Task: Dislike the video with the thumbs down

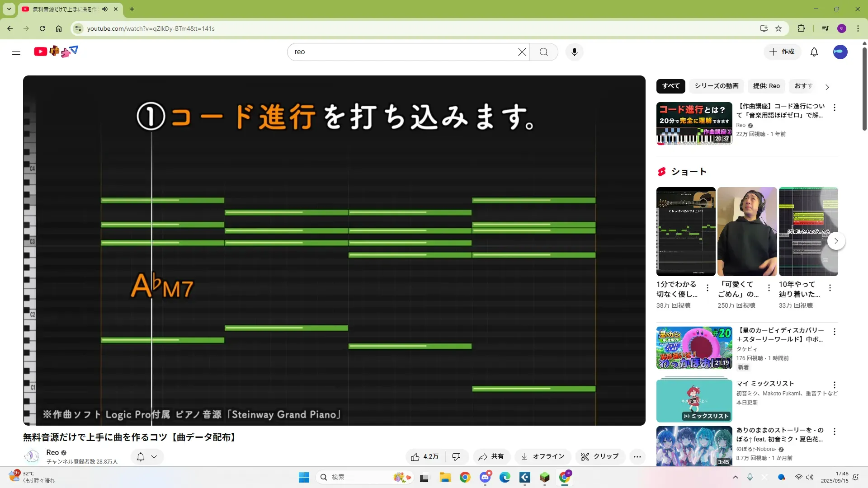Action: (456, 457)
